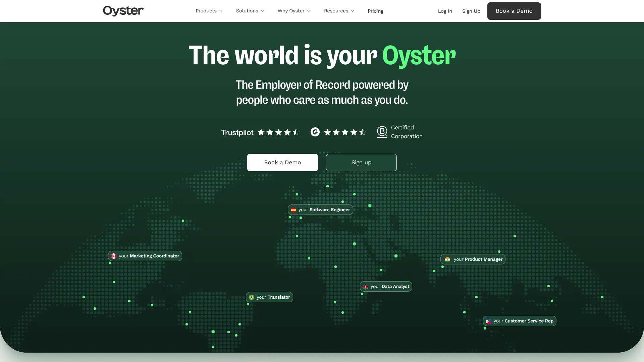Click the Spain flag on Software Engineer tag
This screenshot has width=644, height=362.
[293, 210]
